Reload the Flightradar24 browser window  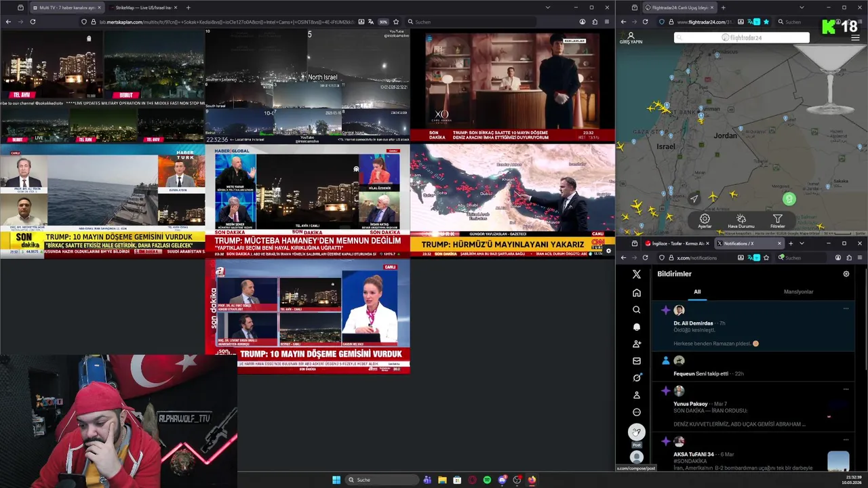pyautogui.click(x=645, y=22)
